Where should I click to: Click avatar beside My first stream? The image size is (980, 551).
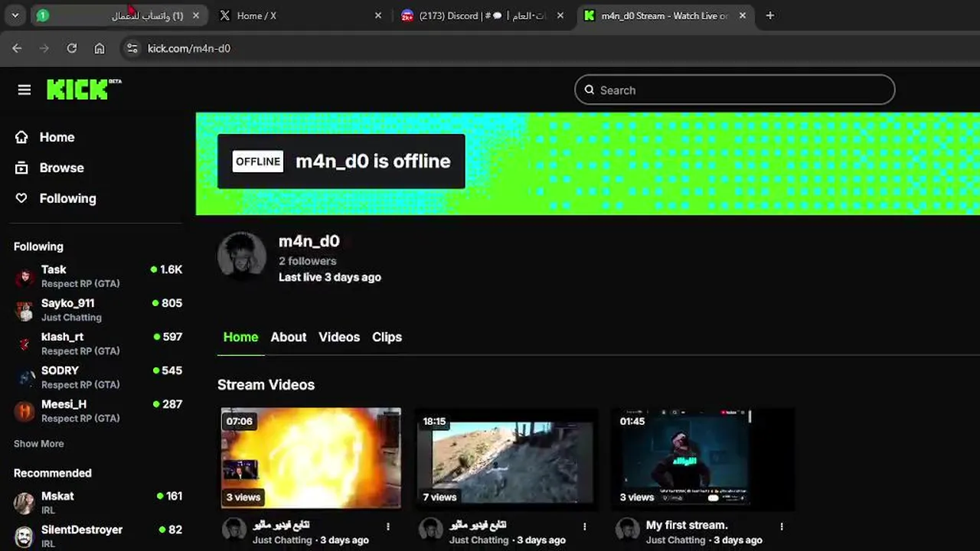(628, 530)
